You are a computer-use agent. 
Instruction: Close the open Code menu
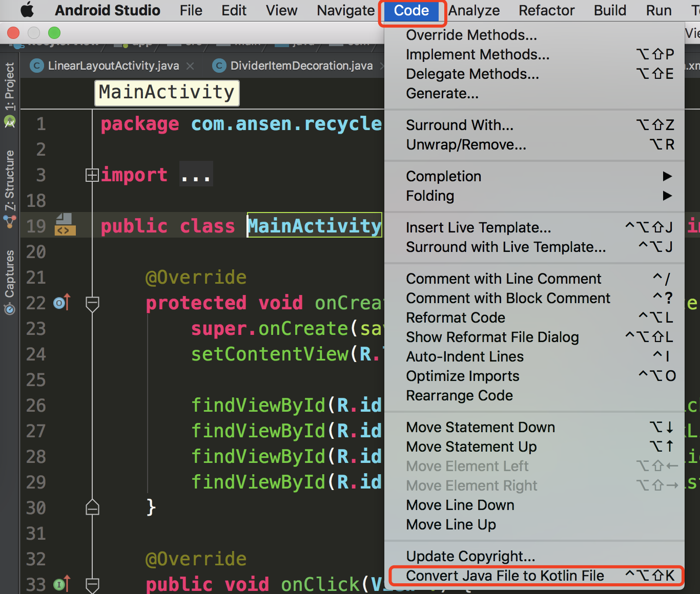click(x=411, y=10)
